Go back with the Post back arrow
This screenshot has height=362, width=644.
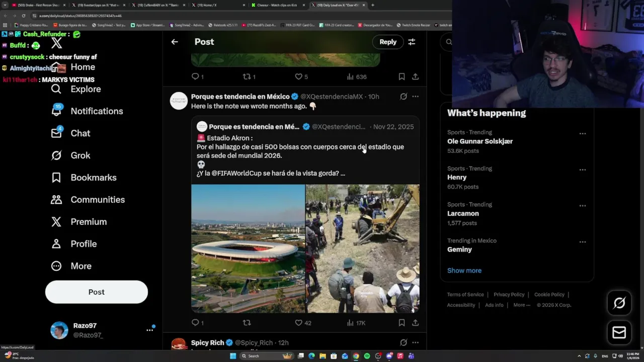coord(175,42)
